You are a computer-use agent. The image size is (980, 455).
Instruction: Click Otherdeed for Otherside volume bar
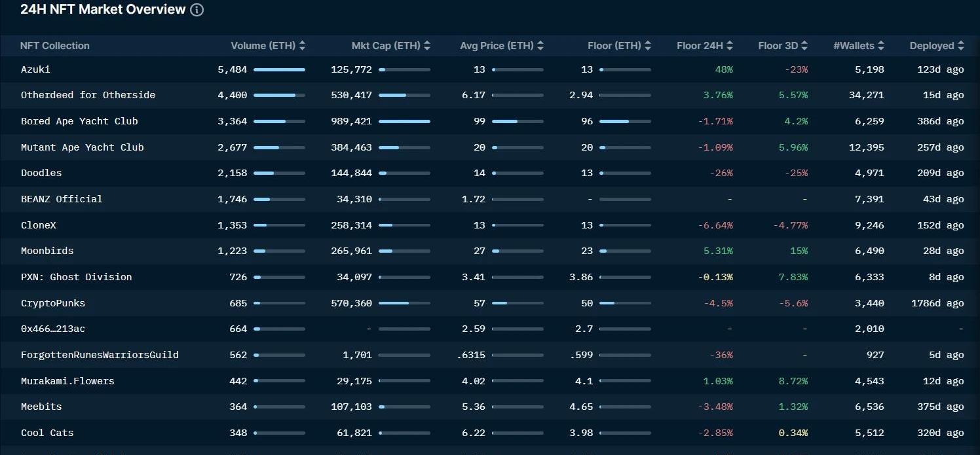(x=279, y=95)
